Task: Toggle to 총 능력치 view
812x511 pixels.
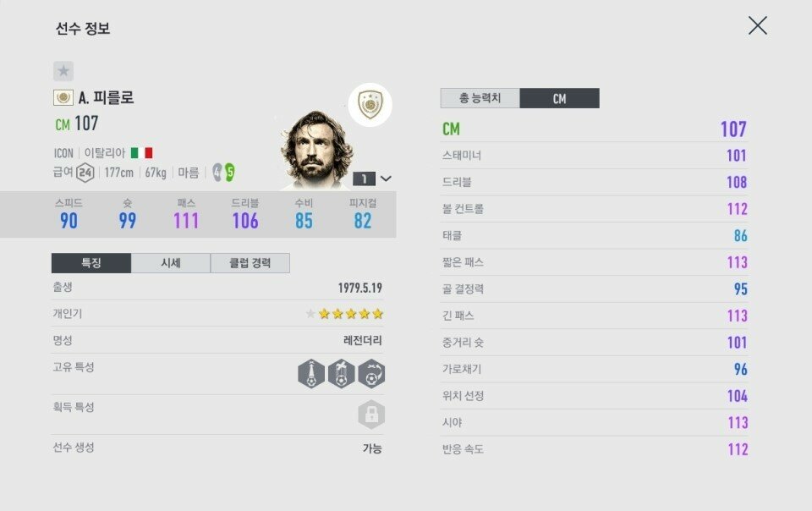Action: [x=480, y=98]
